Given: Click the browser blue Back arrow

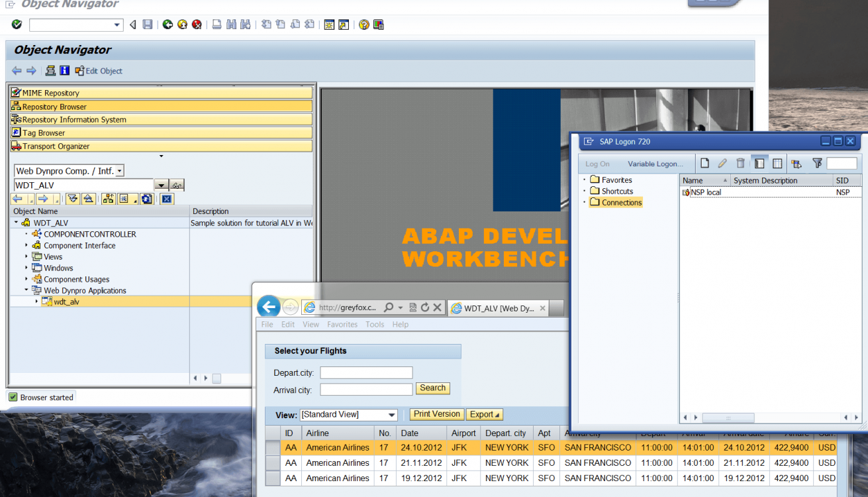Looking at the screenshot, I should 268,307.
